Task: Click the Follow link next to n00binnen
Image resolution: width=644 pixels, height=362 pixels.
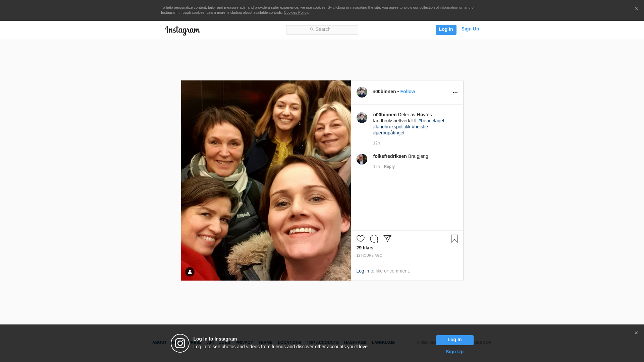Action: (407, 92)
